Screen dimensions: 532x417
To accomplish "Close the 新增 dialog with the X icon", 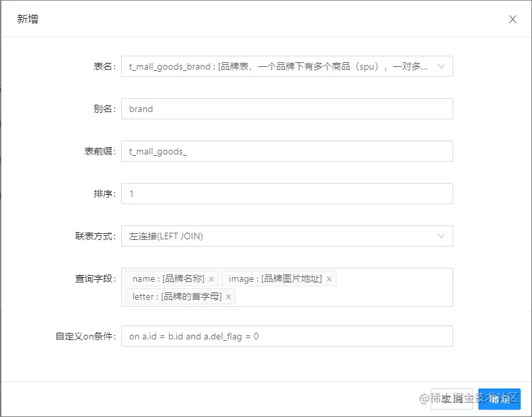I will point(512,19).
